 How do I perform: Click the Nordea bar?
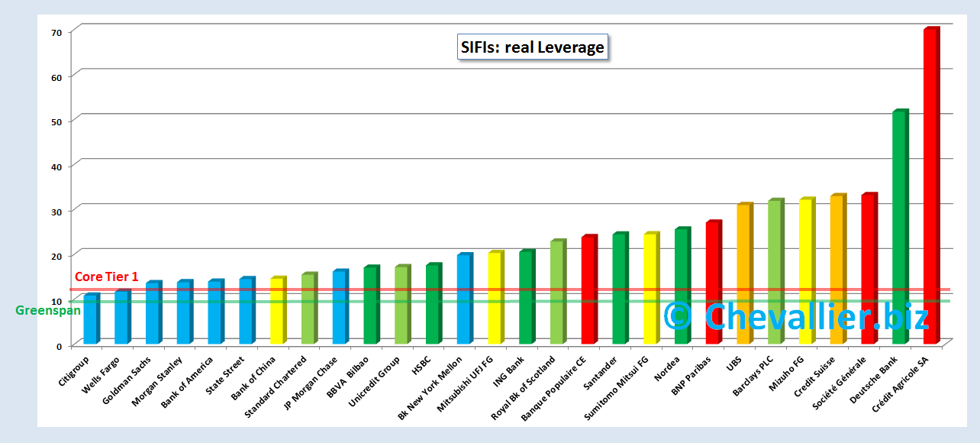[683, 286]
